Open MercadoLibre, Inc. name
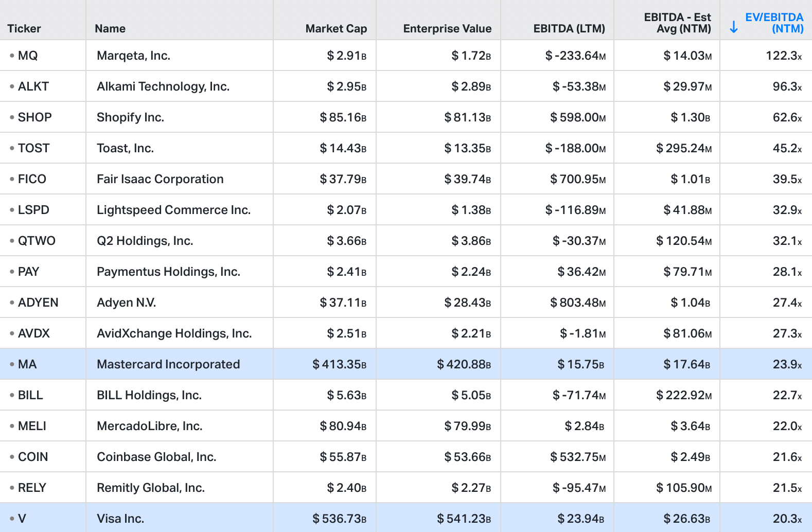Viewport: 812px width, 532px height. pyautogui.click(x=149, y=426)
